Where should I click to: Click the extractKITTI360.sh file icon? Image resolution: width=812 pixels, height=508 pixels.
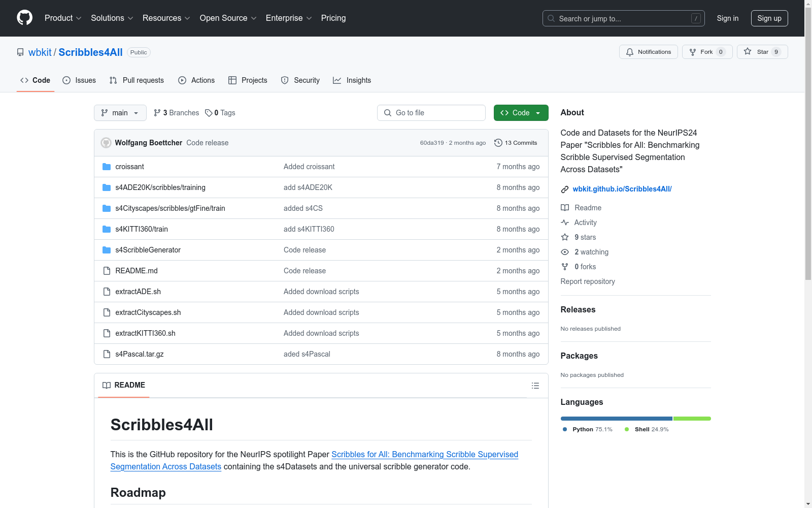(107, 333)
